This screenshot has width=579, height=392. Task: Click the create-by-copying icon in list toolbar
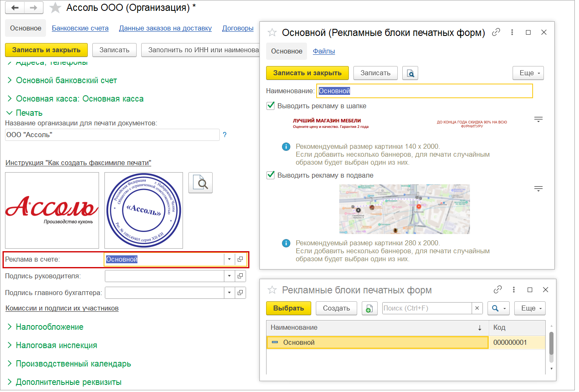pyautogui.click(x=369, y=308)
